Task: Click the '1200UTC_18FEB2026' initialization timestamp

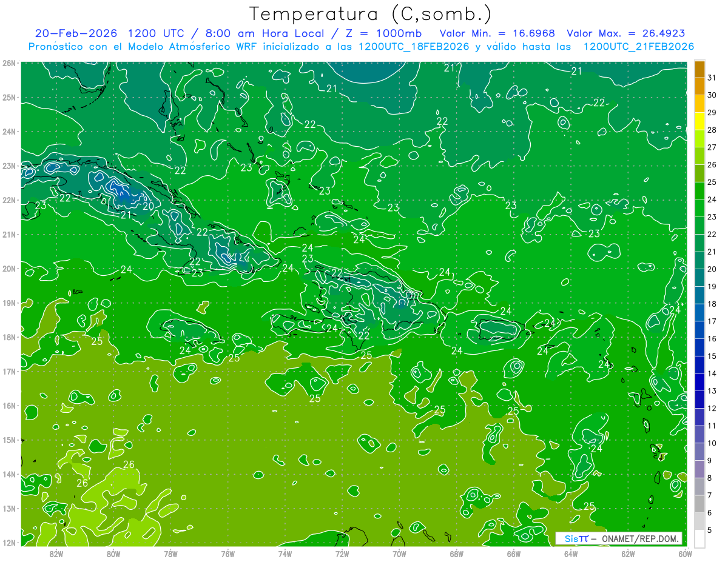Action: 414,47
